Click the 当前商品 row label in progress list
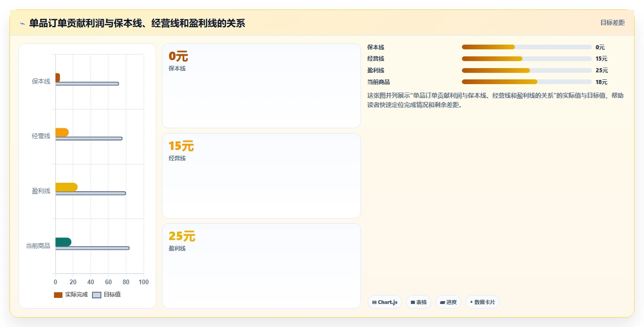 coord(378,82)
